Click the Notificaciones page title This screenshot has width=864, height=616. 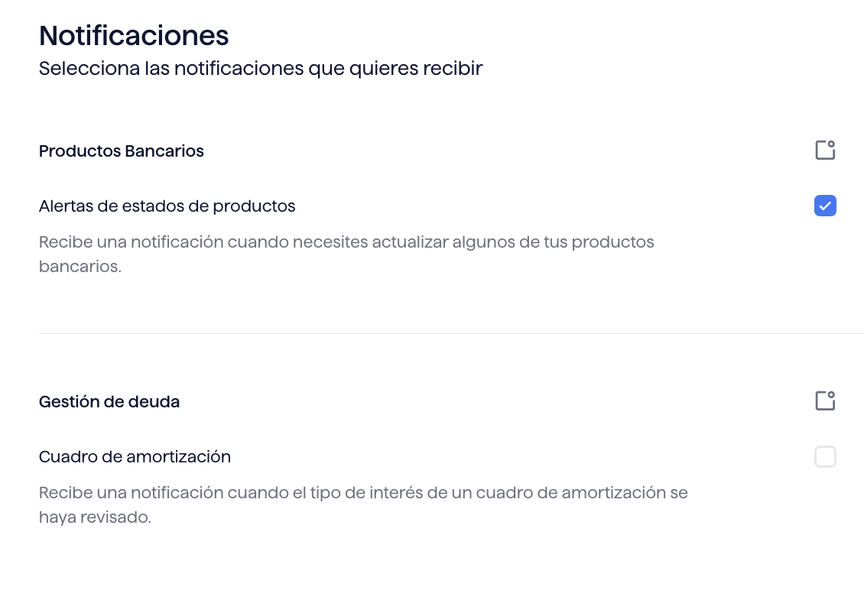coord(134,36)
